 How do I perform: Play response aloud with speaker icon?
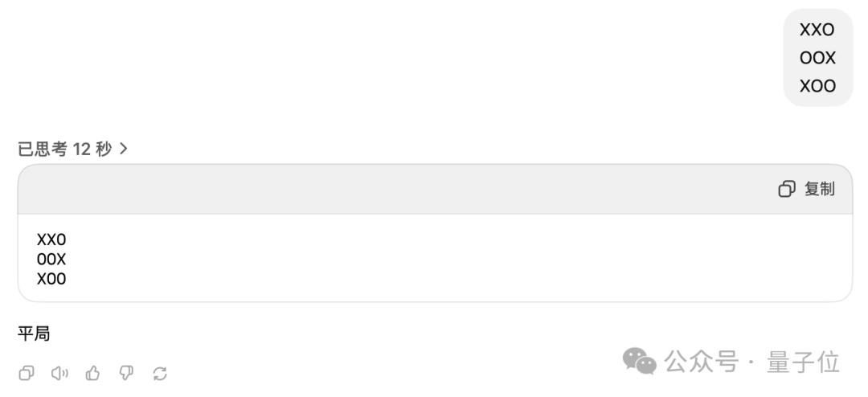[x=59, y=373]
